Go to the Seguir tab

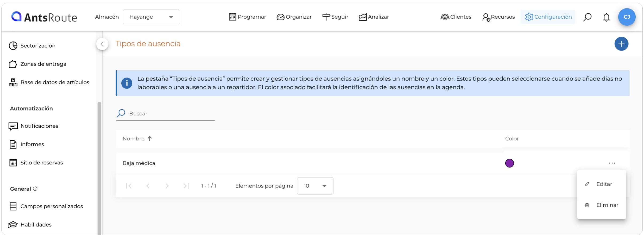pyautogui.click(x=335, y=17)
